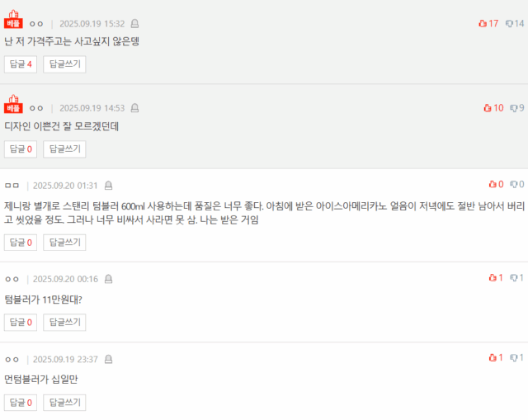Screen dimensions: 528x420
Task: Click the 베플 badge on the first comment
Action: (x=13, y=21)
